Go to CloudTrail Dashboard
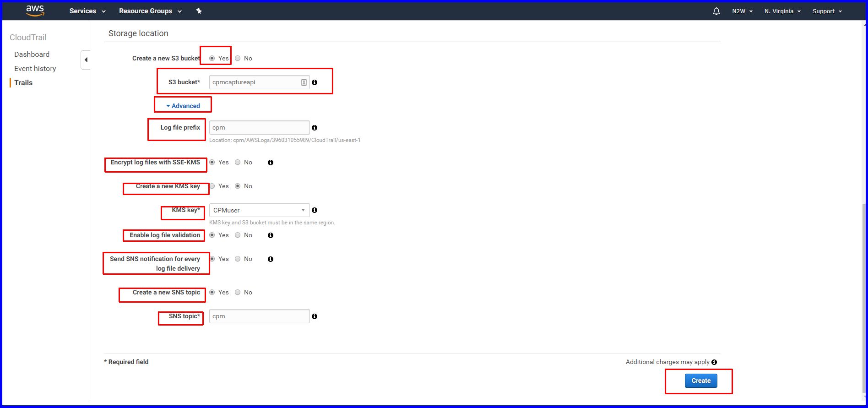Image resolution: width=868 pixels, height=408 pixels. [x=32, y=54]
